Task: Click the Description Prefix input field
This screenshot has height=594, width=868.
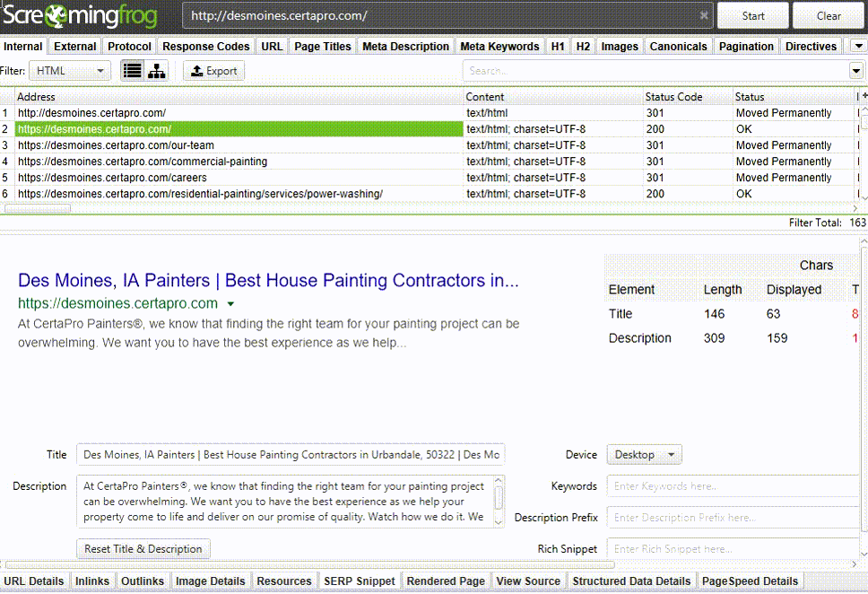Action: [733, 518]
